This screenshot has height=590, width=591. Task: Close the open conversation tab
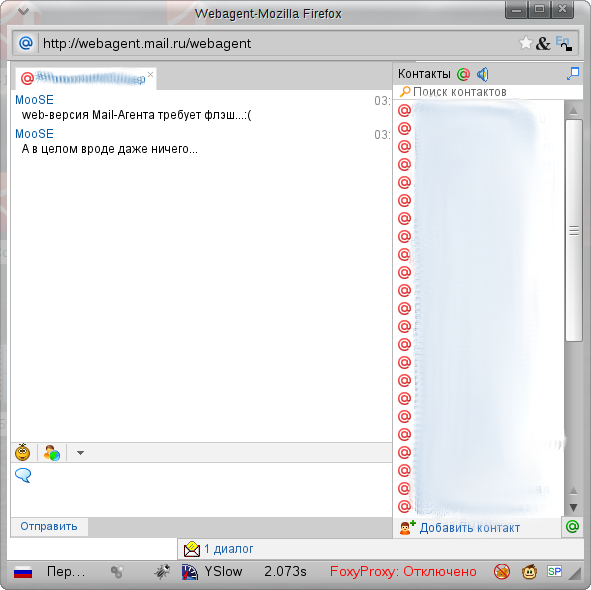coord(150,74)
